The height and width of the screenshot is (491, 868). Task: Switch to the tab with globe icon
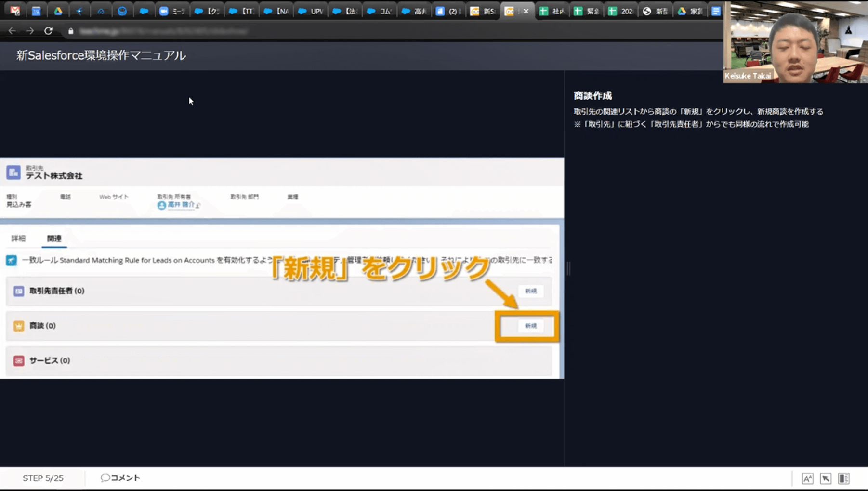(x=655, y=11)
